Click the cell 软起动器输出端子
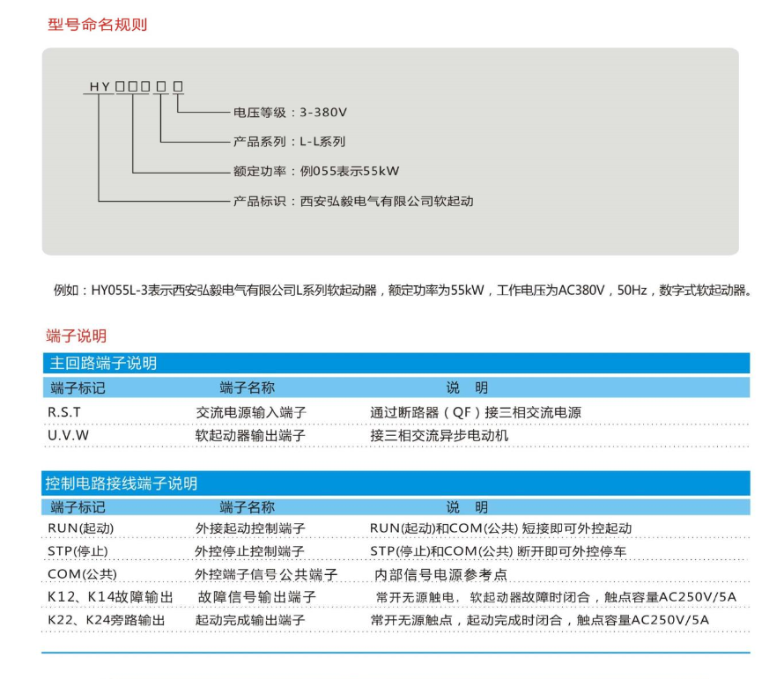Screen dimensions: 784x679 point(250,436)
